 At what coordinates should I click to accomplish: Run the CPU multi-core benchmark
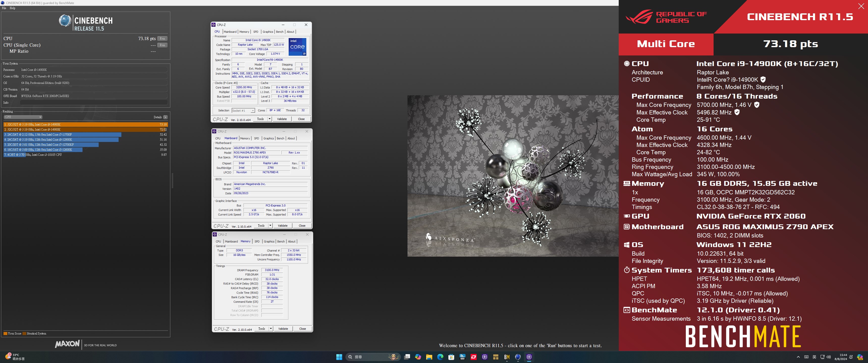pos(162,38)
